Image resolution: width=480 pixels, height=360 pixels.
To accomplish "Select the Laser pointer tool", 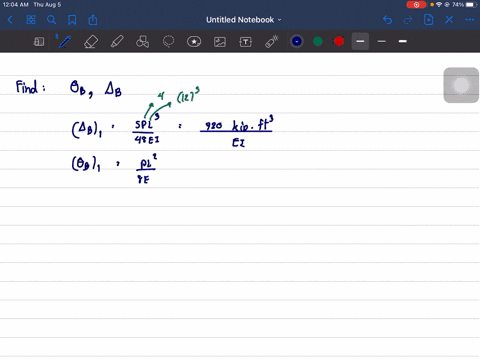I will [272, 42].
